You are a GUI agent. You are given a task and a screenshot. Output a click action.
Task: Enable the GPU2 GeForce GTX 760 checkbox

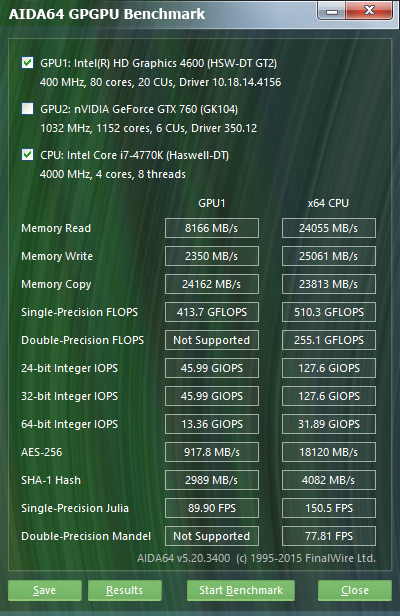pos(28,109)
